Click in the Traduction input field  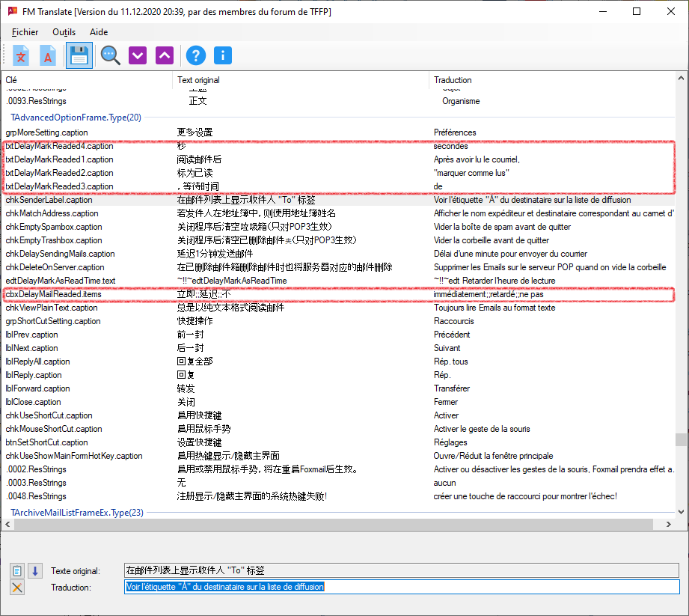point(402,588)
